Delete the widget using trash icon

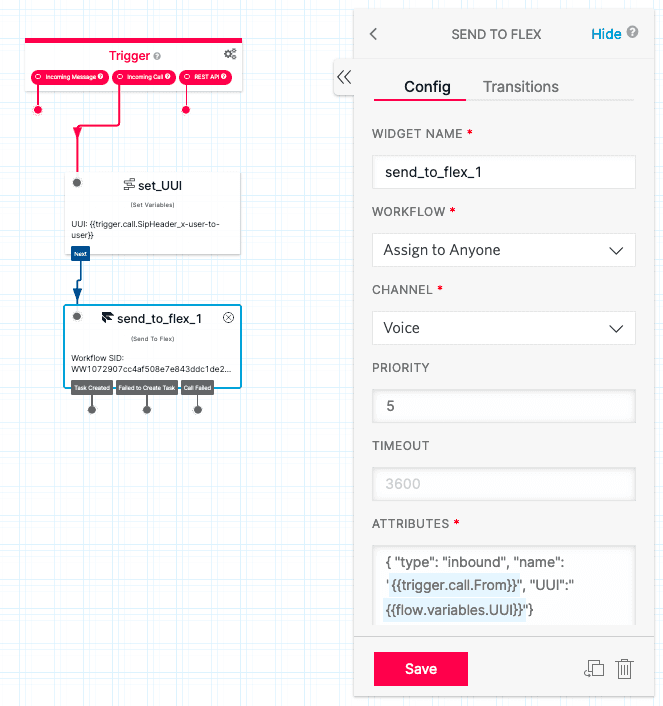click(x=625, y=669)
